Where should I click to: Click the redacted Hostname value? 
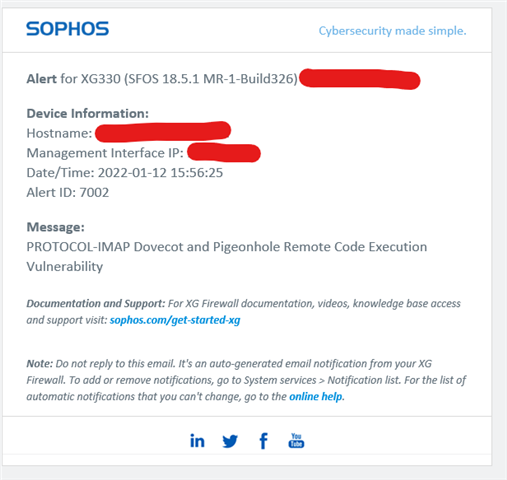point(163,131)
